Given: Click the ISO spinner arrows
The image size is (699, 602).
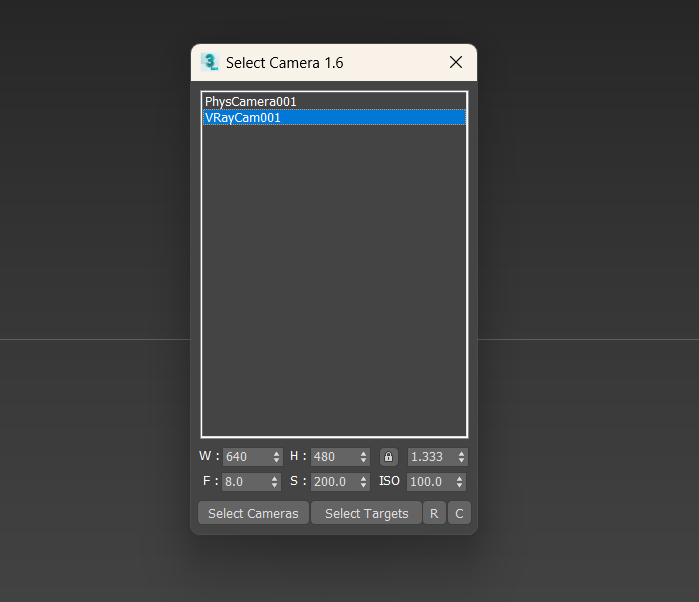Looking at the screenshot, I should pyautogui.click(x=460, y=482).
